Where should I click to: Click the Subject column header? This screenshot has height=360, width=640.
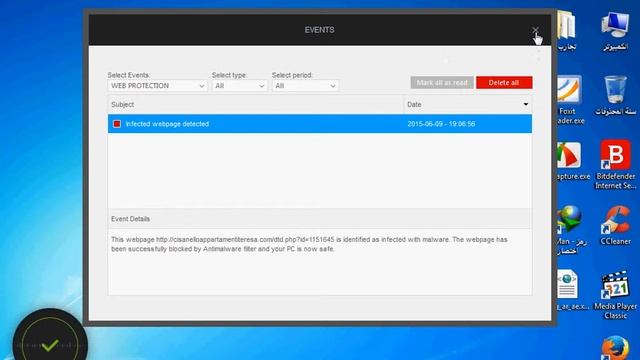pos(256,104)
